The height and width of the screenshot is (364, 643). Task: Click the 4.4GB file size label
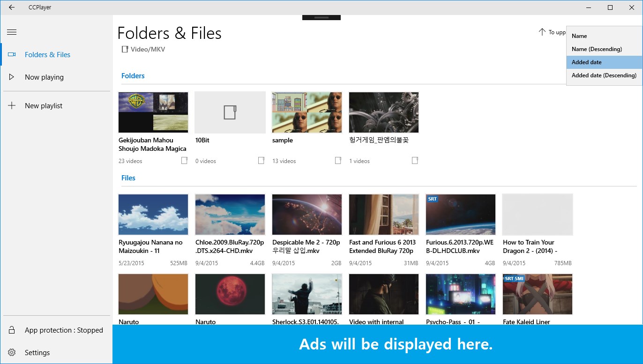[x=257, y=263]
